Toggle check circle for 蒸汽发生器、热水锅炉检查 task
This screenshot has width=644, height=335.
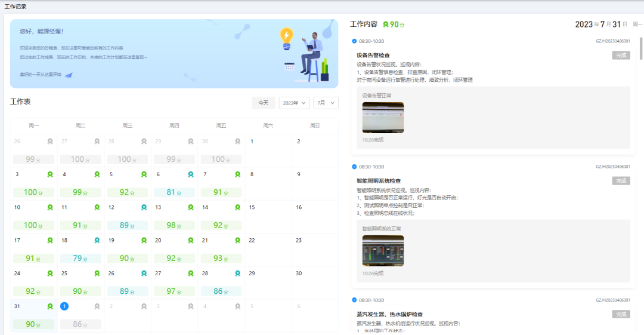tap(354, 300)
